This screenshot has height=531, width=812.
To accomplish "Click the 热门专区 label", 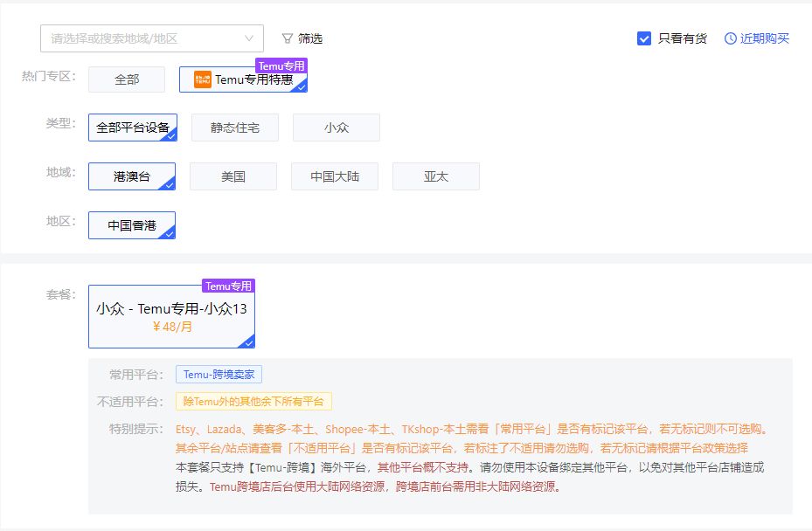I will pos(49,76).
